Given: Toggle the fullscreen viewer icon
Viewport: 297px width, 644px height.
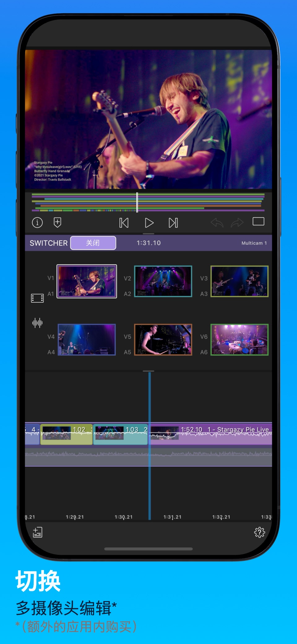Looking at the screenshot, I should (x=258, y=221).
